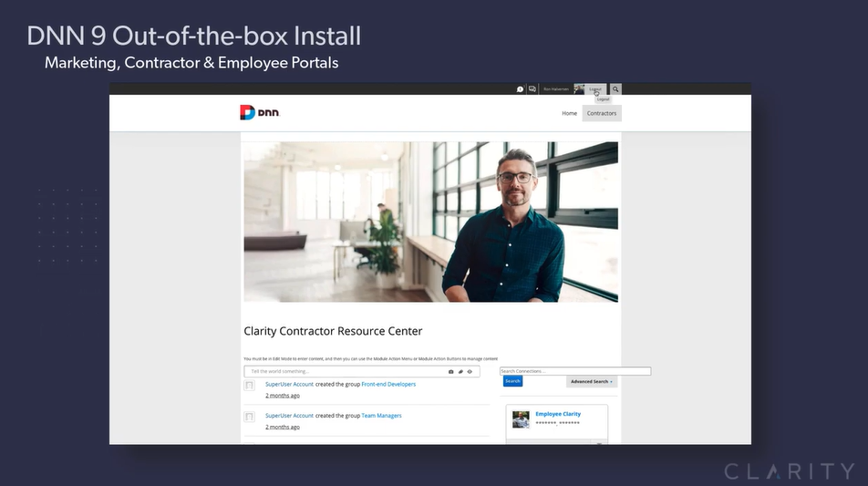Click the 'Tell the world something' text box

[x=346, y=372]
